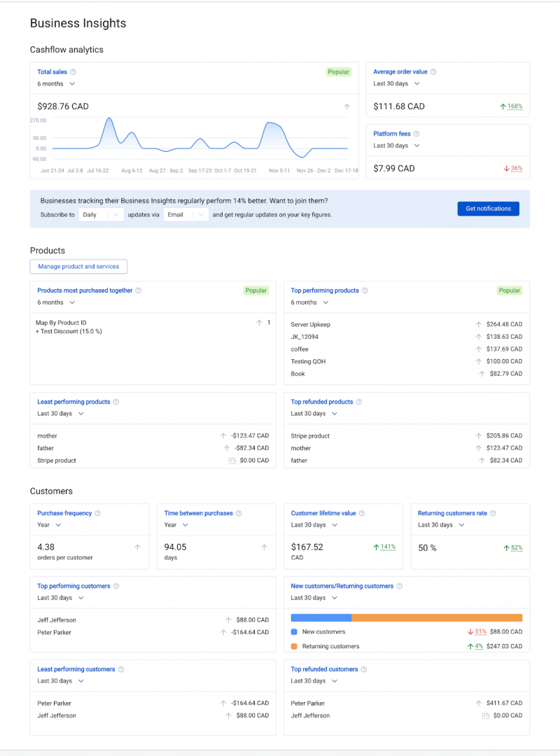Click the help icon beside Average order value
This screenshot has width=560, height=756.
click(x=433, y=71)
